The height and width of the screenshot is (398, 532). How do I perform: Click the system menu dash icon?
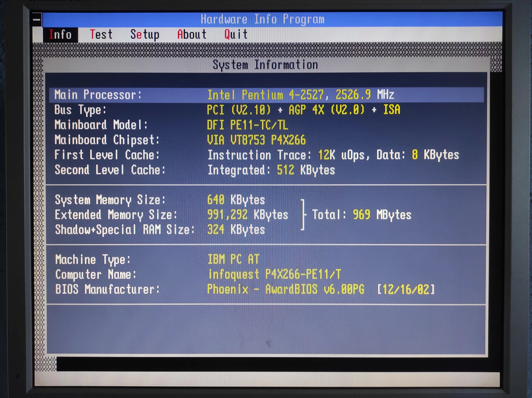click(36, 20)
